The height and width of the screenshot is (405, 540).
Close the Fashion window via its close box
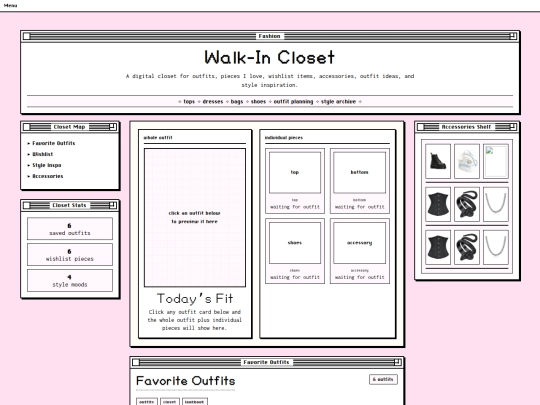point(27,36)
